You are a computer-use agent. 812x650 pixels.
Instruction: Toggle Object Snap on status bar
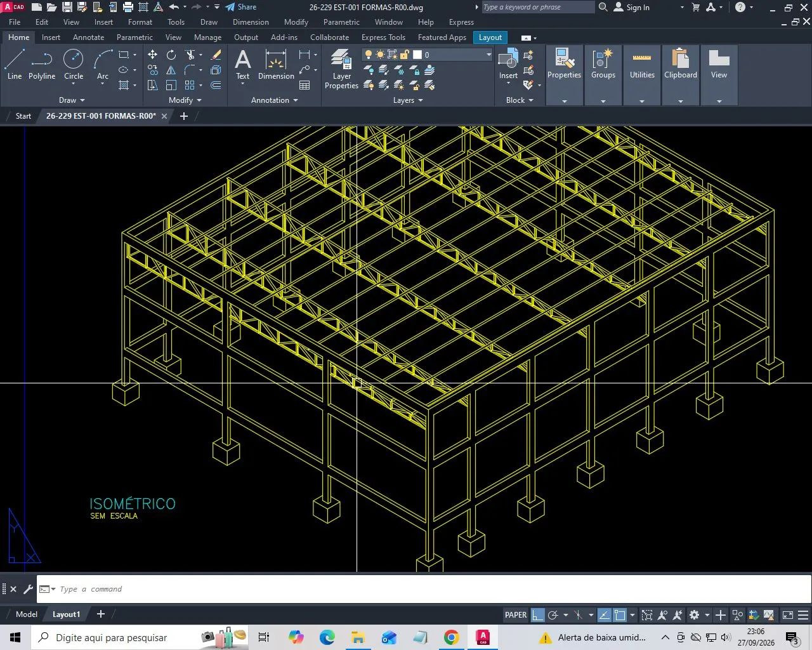pyautogui.click(x=620, y=614)
